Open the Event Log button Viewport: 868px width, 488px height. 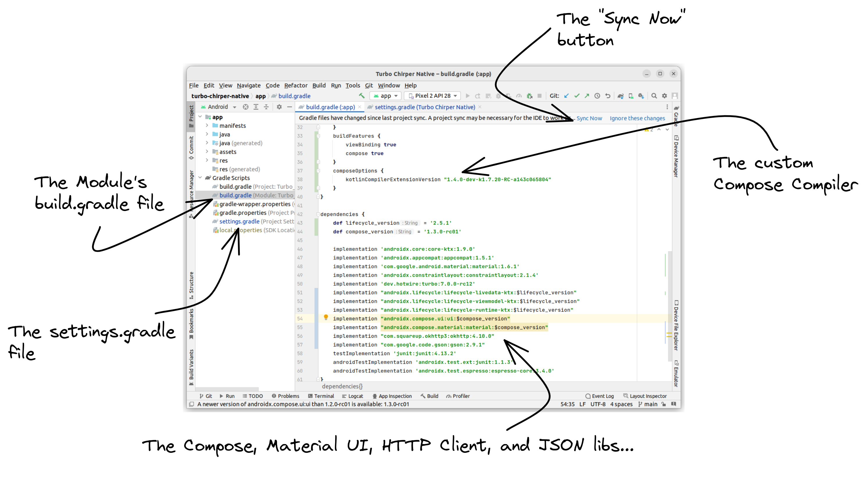pos(599,396)
